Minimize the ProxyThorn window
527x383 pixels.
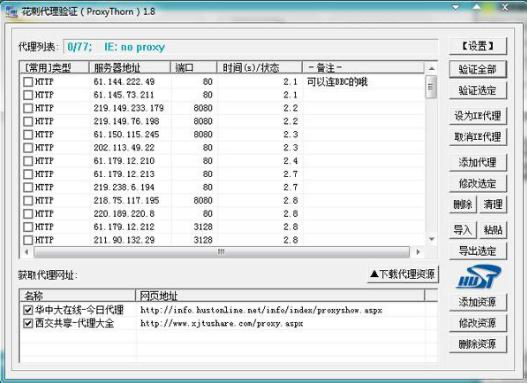pos(455,7)
